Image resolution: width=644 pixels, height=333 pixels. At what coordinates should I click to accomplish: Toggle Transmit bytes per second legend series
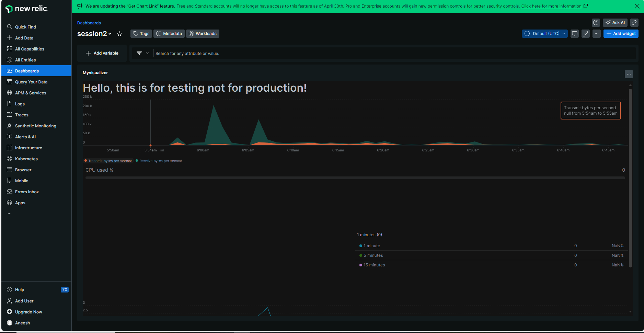click(x=108, y=161)
